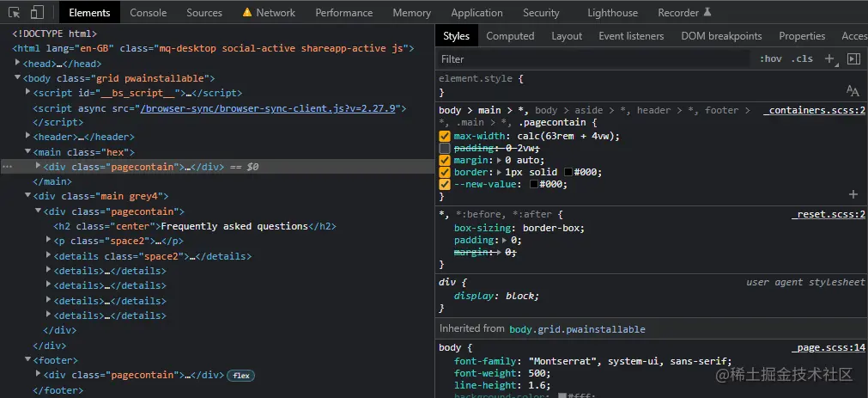Click the box-sizing border-box declaration
Screen dimensions: 868x398
(x=519, y=228)
